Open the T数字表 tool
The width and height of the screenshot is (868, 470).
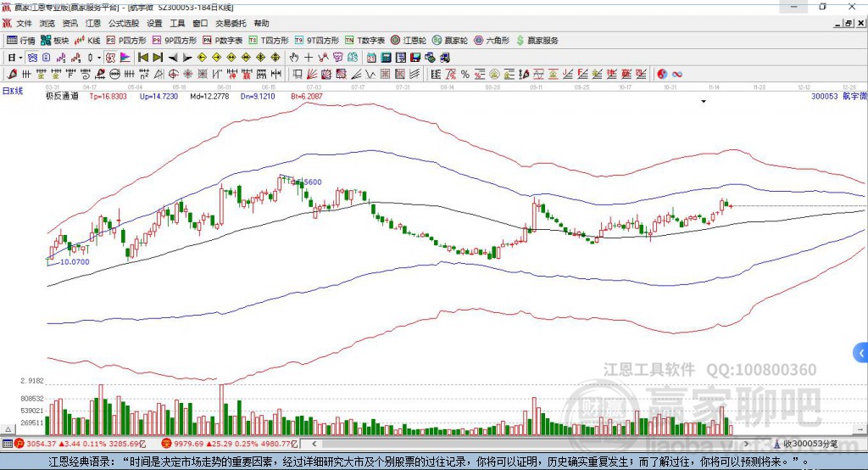[364, 41]
